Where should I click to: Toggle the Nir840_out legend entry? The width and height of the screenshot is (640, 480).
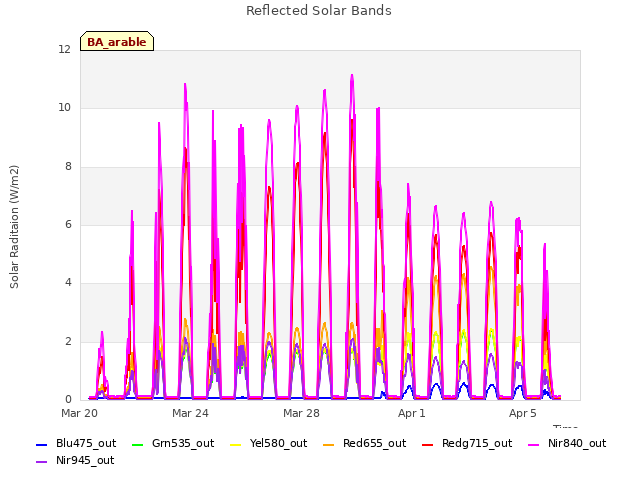(567, 443)
